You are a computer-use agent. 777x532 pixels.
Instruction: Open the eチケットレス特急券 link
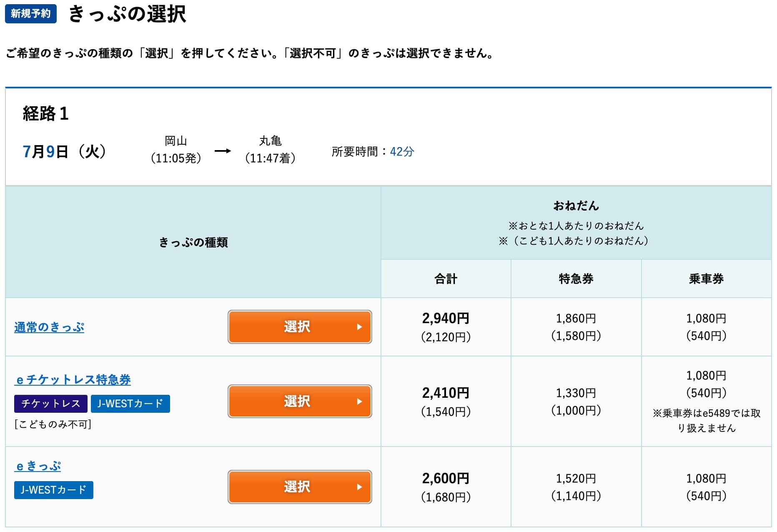pos(73,379)
